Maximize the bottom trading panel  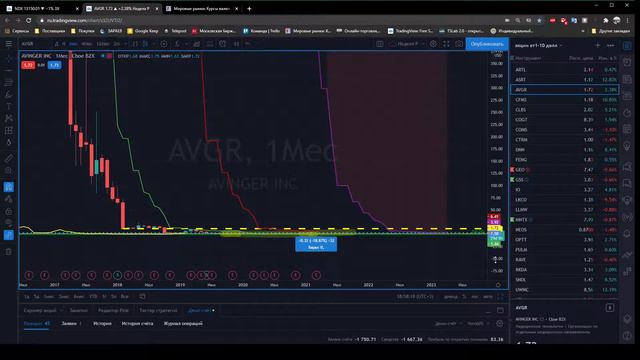[x=500, y=310]
